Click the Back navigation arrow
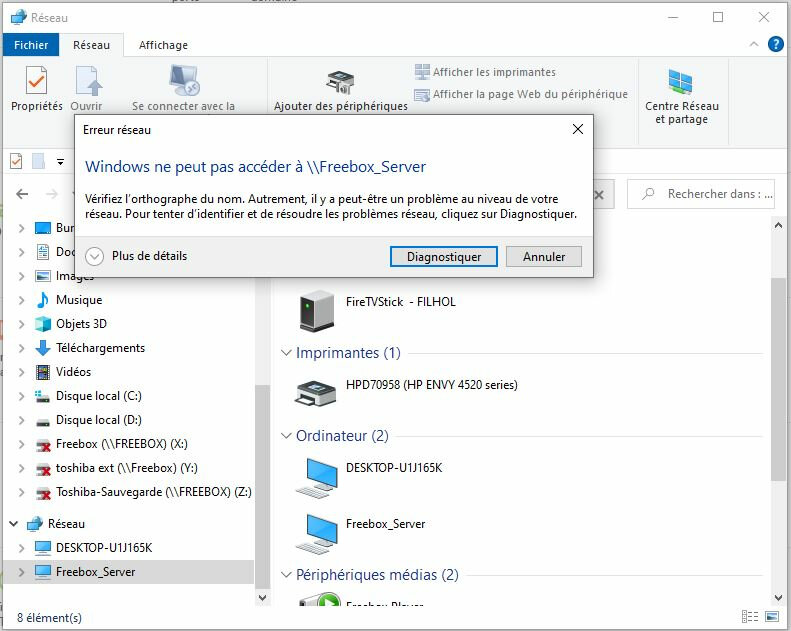Viewport: 791px width, 631px height. click(x=22, y=194)
